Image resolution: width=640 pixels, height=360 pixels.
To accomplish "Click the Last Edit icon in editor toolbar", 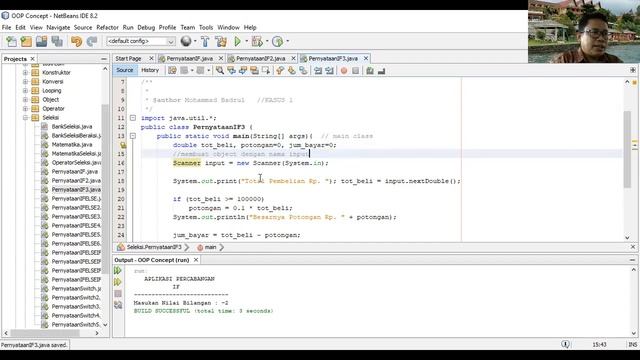I will pyautogui.click(x=172, y=71).
